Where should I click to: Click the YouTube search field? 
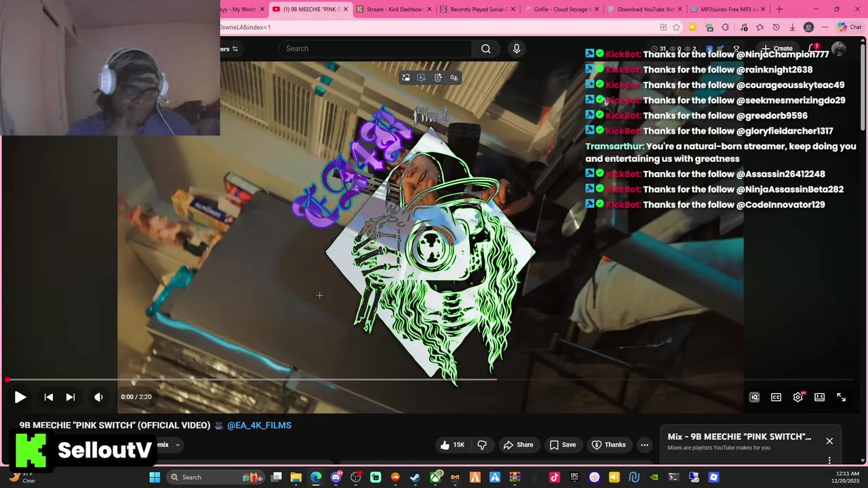coord(375,49)
